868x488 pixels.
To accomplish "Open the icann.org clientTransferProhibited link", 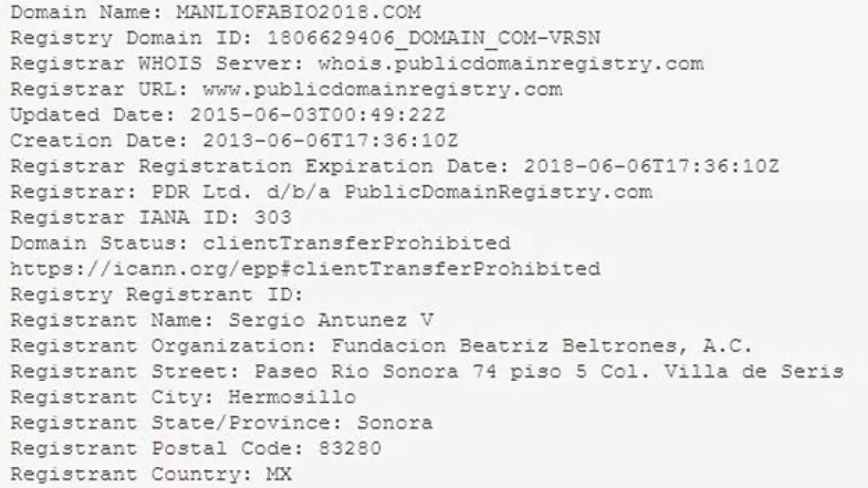I will [305, 268].
